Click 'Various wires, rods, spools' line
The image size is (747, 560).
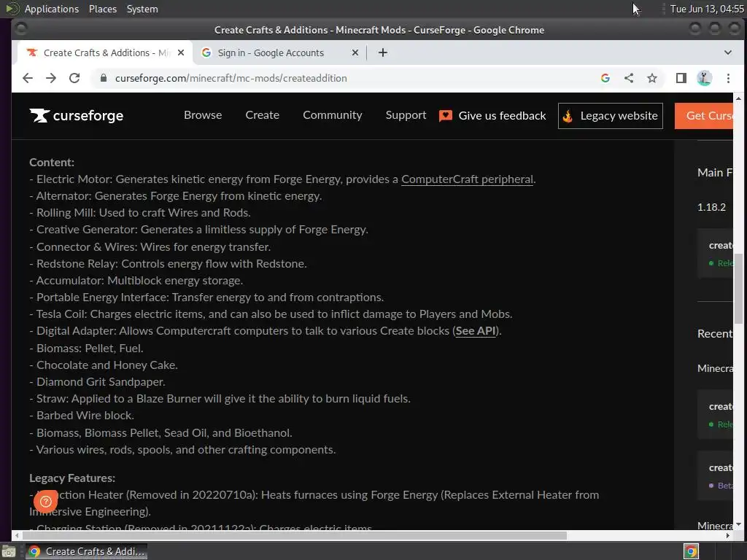pyautogui.click(x=182, y=450)
